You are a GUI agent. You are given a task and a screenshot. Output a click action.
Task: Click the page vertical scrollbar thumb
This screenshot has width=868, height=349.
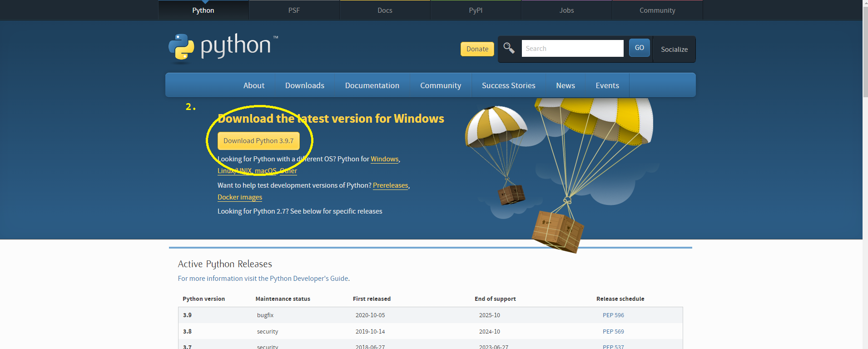coord(865,52)
